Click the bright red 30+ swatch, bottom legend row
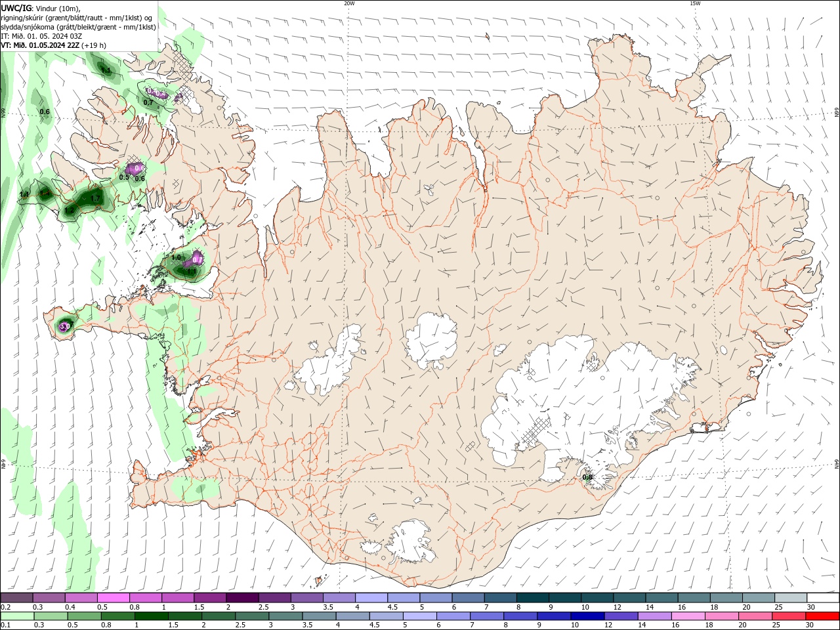Image resolution: width=840 pixels, height=630 pixels. click(x=822, y=616)
